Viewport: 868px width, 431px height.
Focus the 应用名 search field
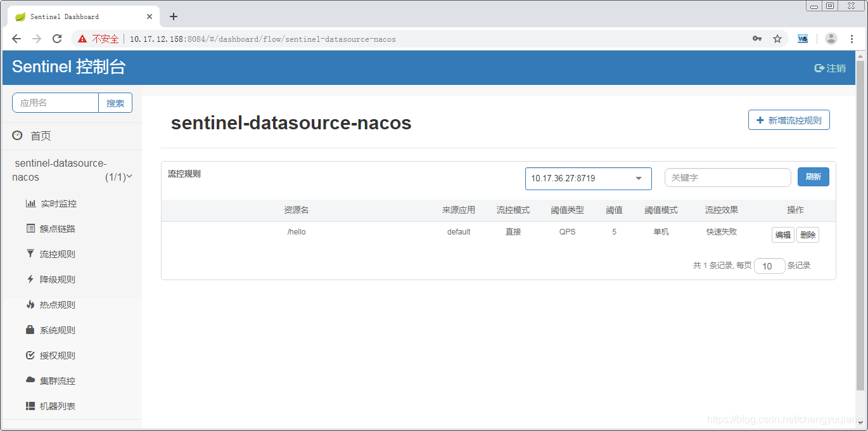(56, 103)
